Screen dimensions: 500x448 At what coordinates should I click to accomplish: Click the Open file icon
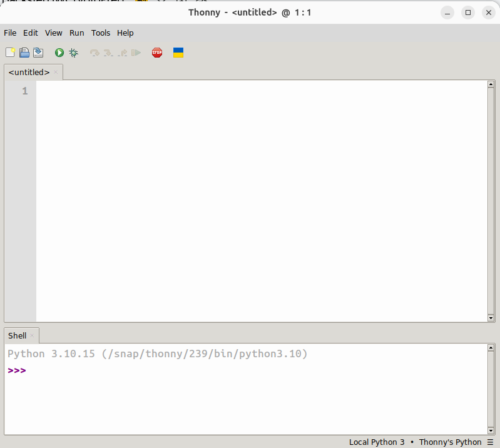24,53
